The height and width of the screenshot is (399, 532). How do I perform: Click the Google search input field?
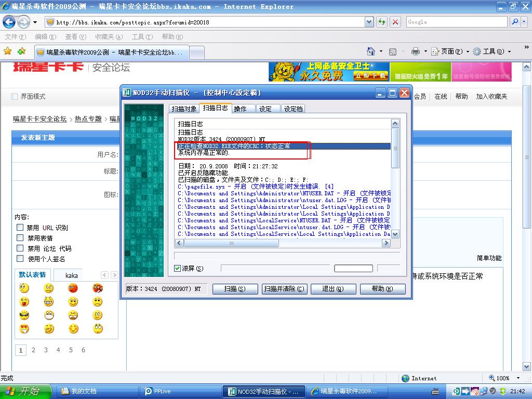point(457,22)
